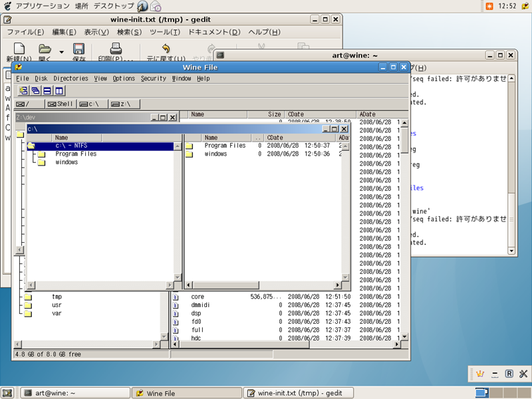Click Program Files folder icon in right pane
Screen dimensions: 532x399
click(190, 146)
